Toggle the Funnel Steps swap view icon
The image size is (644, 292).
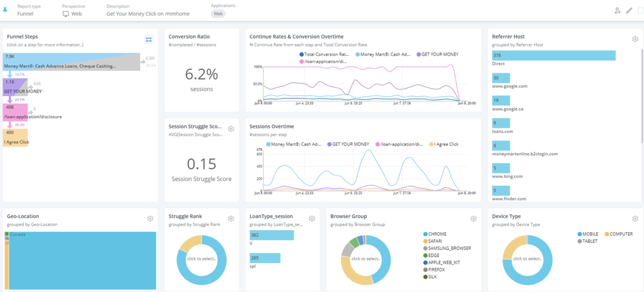coord(149,40)
